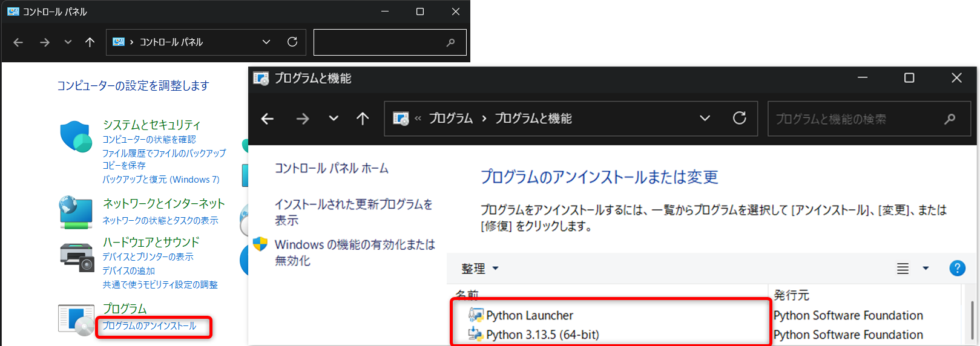Click search magnifier in Programs and Features
The image size is (980, 346).
(950, 119)
